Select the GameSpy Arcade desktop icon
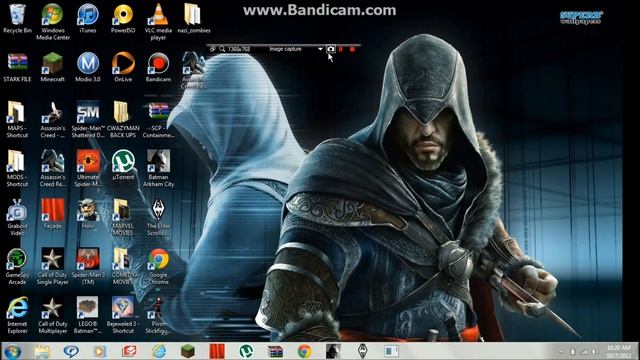The width and height of the screenshot is (640, 360). pyautogui.click(x=17, y=266)
